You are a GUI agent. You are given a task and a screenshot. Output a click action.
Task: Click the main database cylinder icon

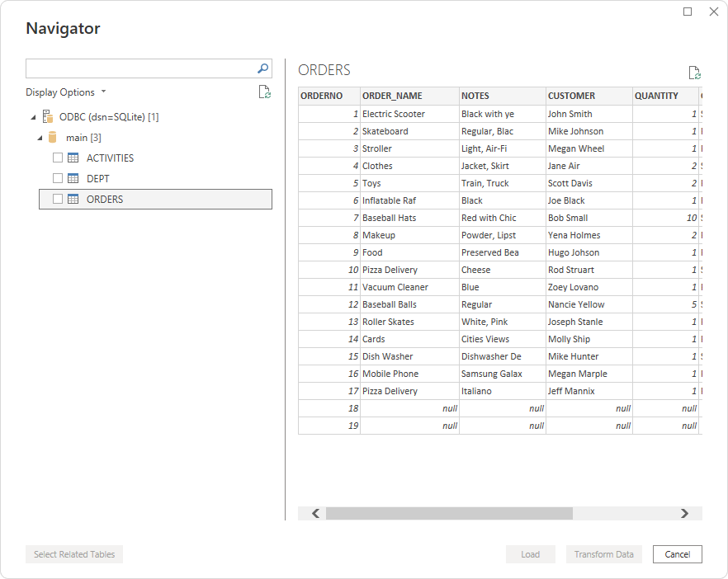tap(53, 138)
